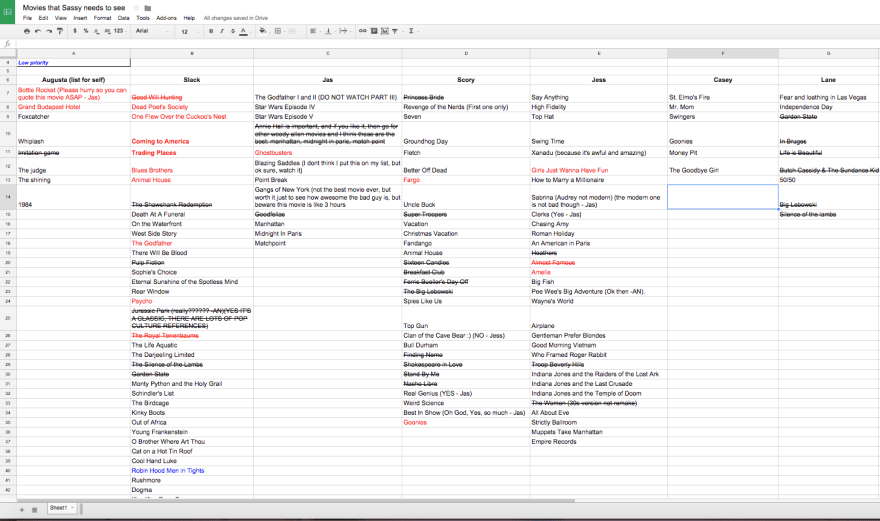Click the Sheet1 tab

coord(59,509)
